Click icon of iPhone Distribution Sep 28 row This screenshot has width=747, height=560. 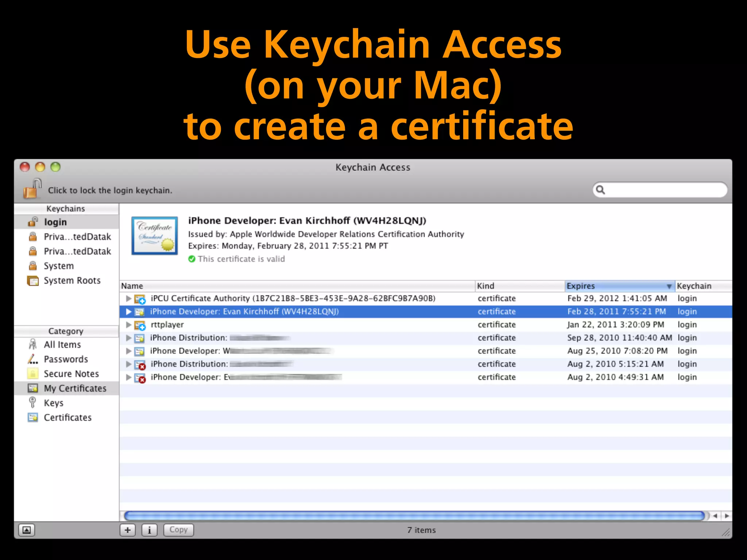coord(139,338)
